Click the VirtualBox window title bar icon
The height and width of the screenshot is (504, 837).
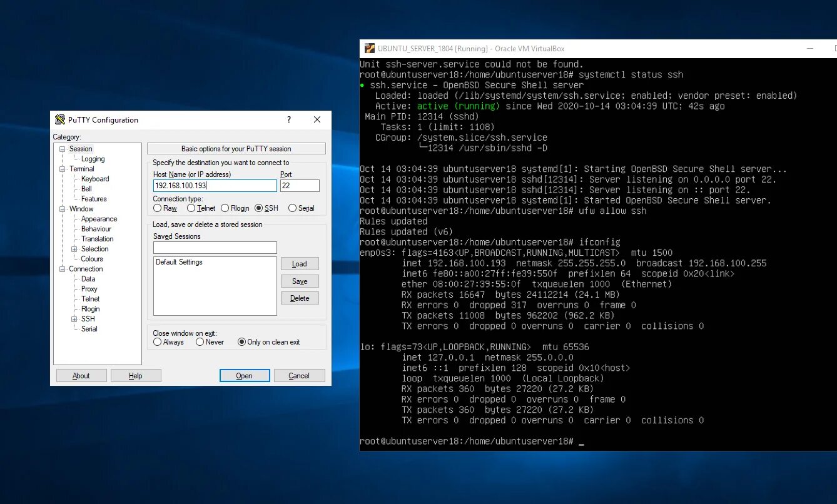click(369, 49)
